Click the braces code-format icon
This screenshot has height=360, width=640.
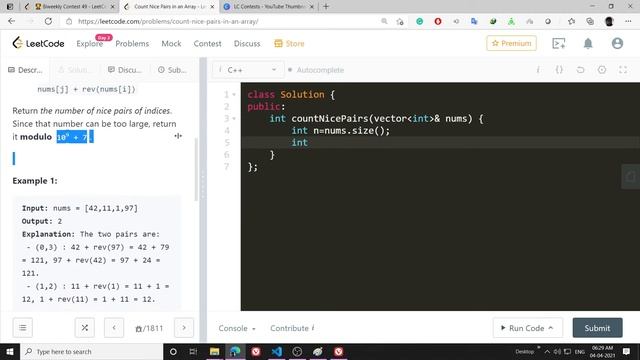coord(559,70)
